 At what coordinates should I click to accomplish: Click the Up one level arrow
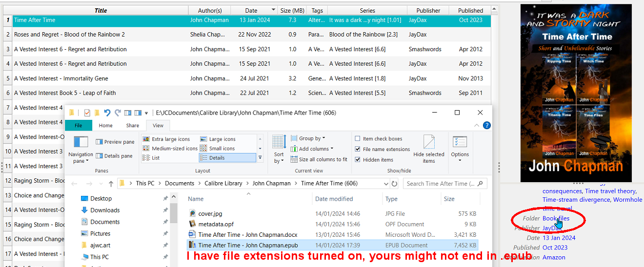coord(111,184)
